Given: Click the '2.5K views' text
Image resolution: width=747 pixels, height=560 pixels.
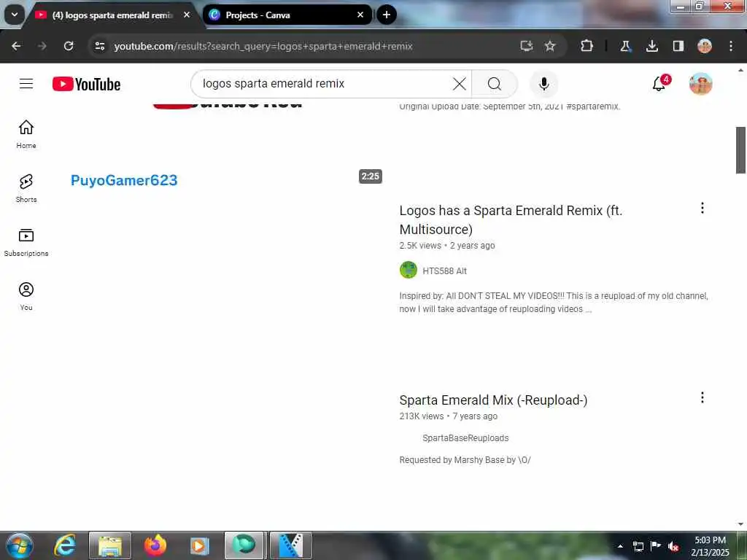Looking at the screenshot, I should click(420, 246).
